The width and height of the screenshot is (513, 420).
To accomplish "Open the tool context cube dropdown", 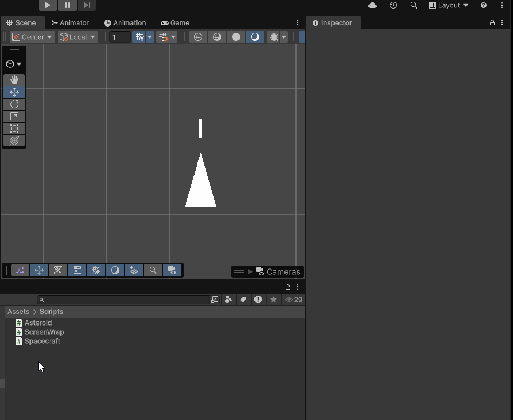I will (14, 64).
